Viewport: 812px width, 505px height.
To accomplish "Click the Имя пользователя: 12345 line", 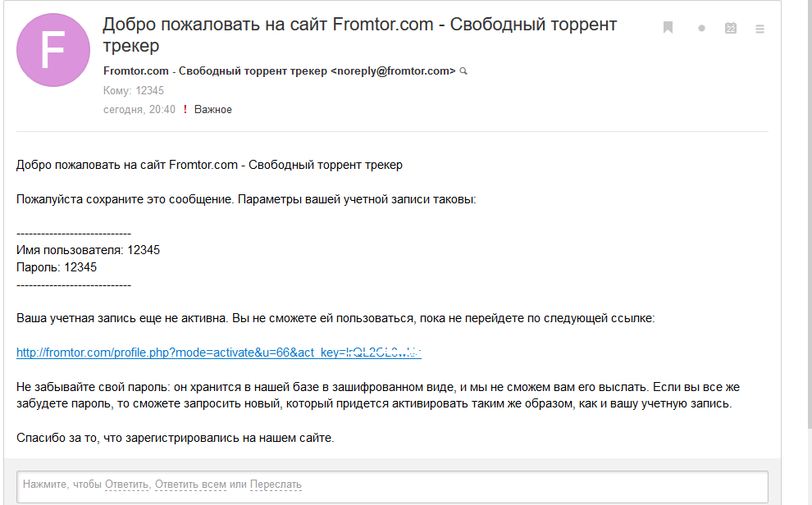I will coord(88,250).
